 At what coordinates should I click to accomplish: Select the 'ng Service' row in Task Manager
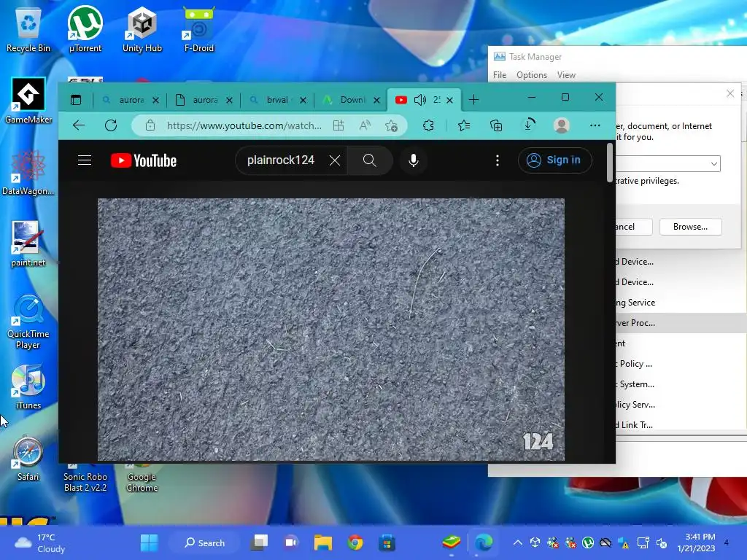coord(681,303)
